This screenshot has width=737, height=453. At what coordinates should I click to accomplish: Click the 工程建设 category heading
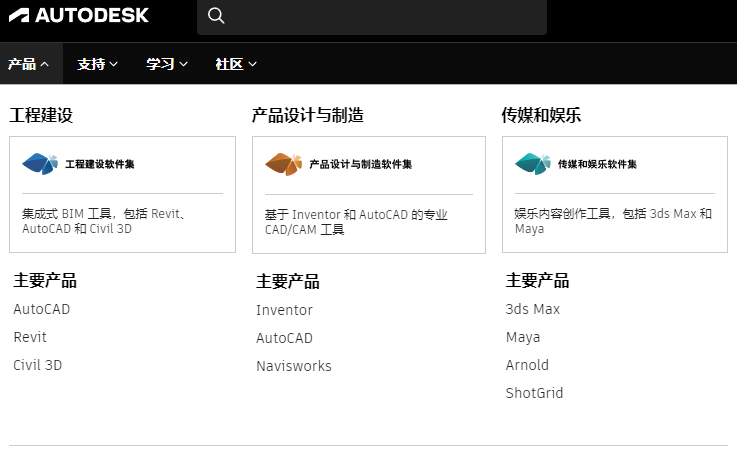41,115
